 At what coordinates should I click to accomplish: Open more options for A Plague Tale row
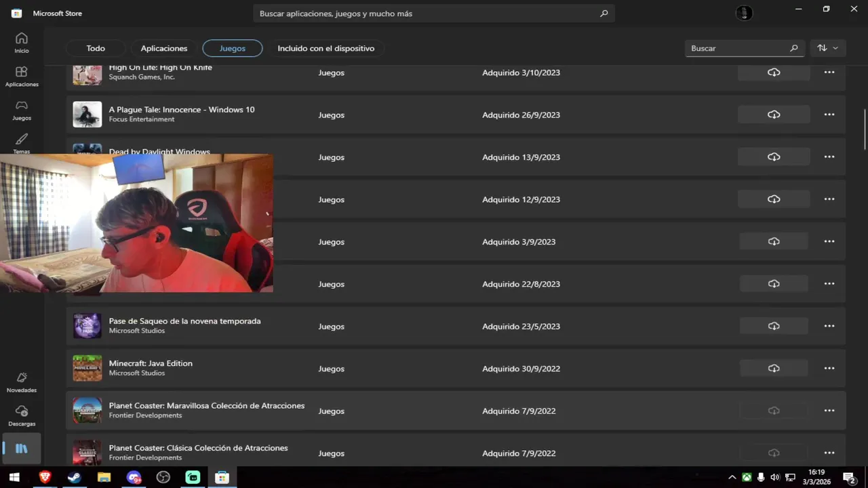[x=829, y=115]
